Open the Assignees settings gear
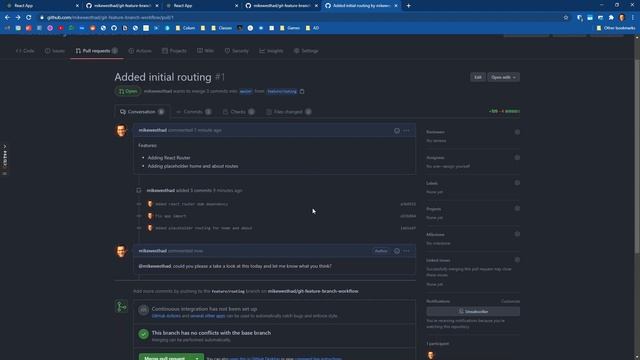 coord(517,158)
